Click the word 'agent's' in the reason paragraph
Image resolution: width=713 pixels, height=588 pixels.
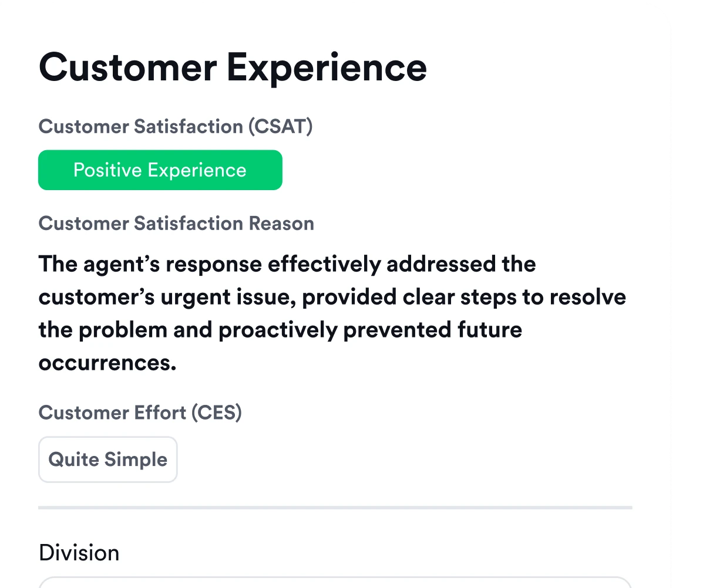click(x=121, y=264)
